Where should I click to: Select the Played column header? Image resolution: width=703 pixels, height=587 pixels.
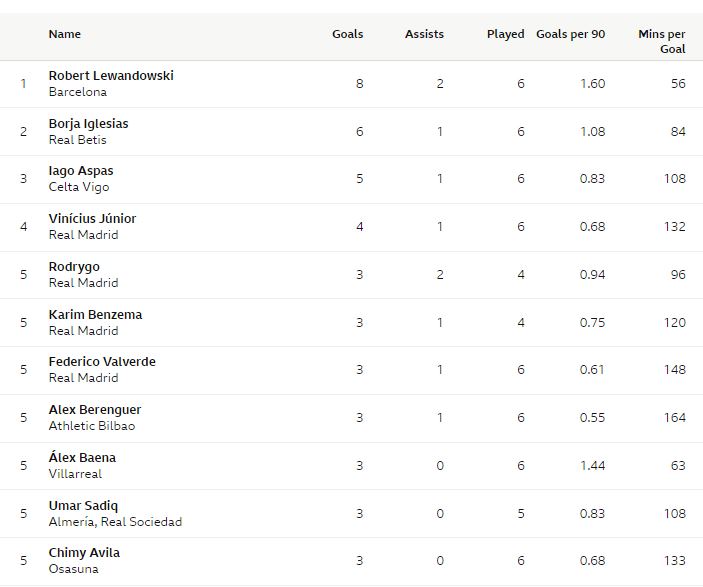coord(505,34)
